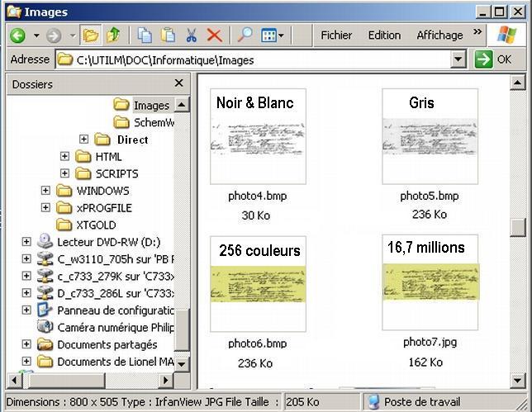Open the Edition menu
This screenshot has height=412, width=532.
384,36
